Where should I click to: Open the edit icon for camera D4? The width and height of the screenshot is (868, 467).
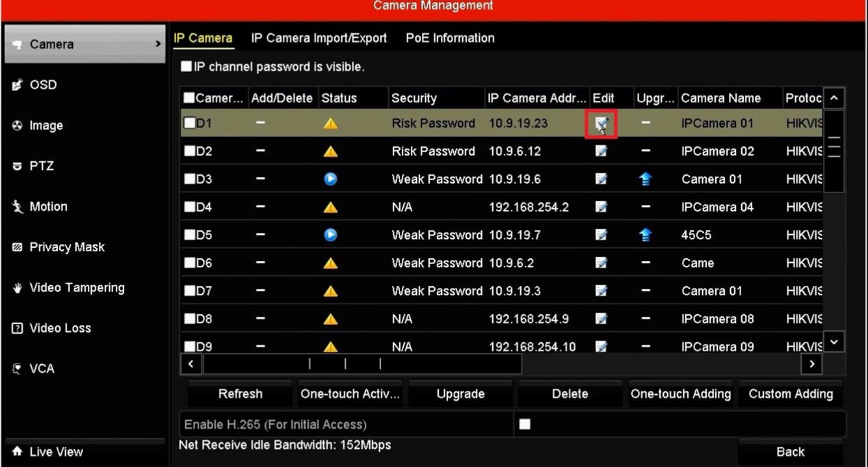(601, 207)
